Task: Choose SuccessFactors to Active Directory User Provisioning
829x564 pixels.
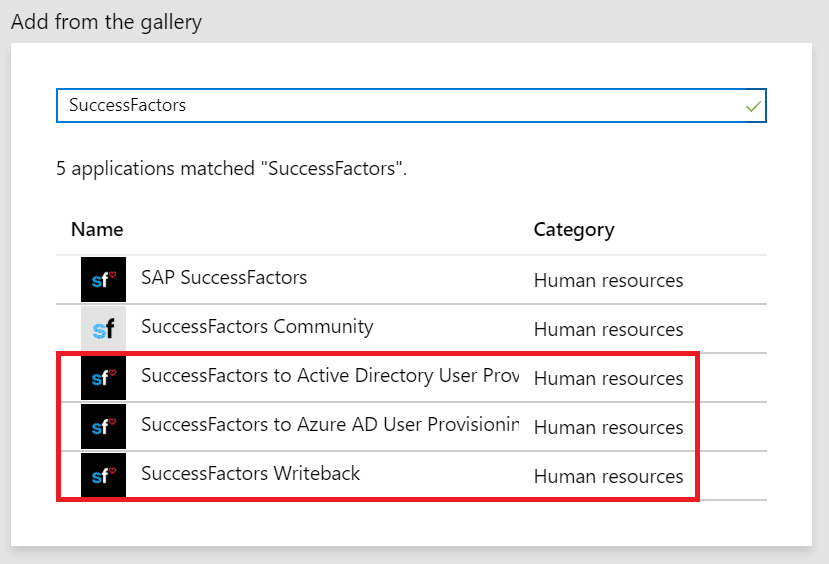Action: [330, 376]
